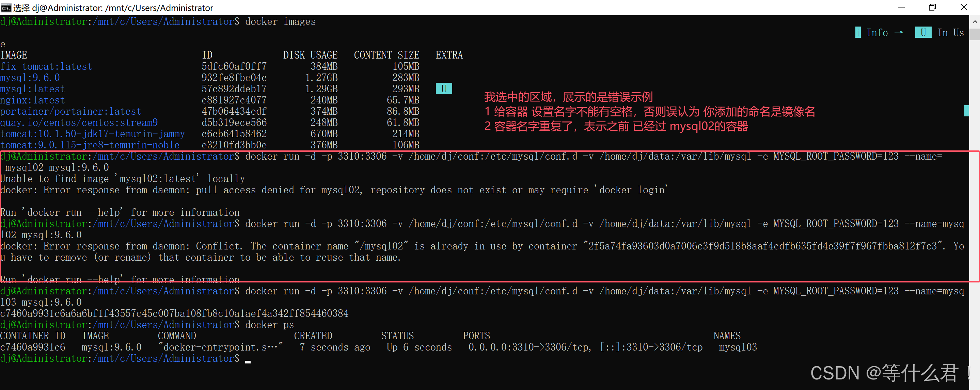Click the cyan 'i' Info badge
This screenshot has height=390, width=980.
[857, 33]
